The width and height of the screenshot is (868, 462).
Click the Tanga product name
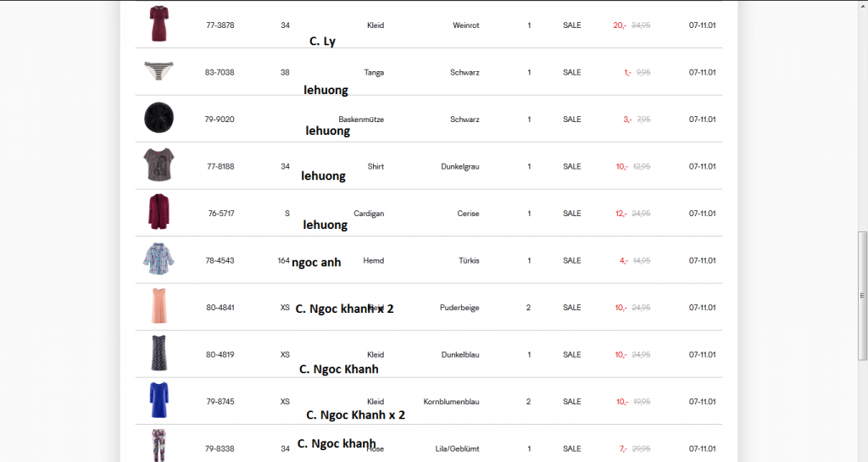[x=374, y=72]
